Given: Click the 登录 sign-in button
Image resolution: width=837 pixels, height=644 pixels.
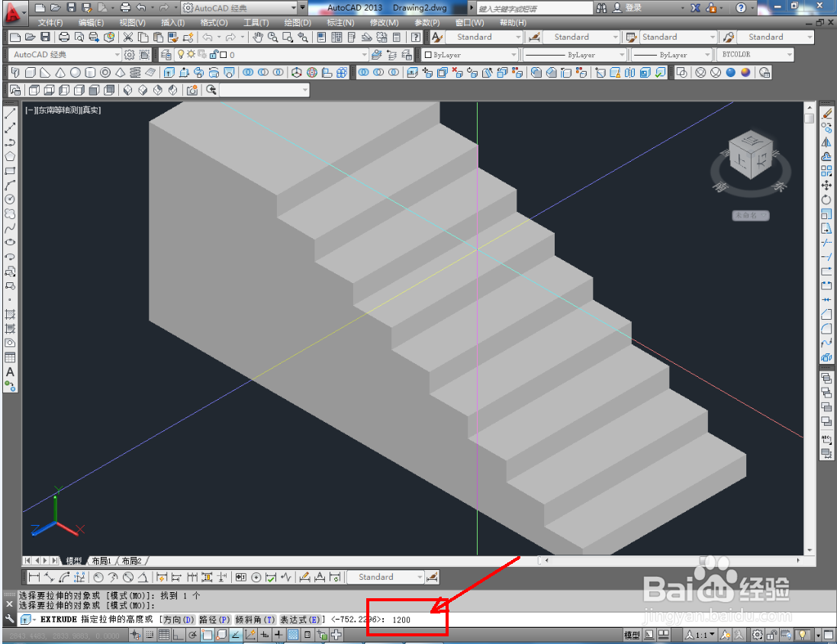Looking at the screenshot, I should pos(627,8).
